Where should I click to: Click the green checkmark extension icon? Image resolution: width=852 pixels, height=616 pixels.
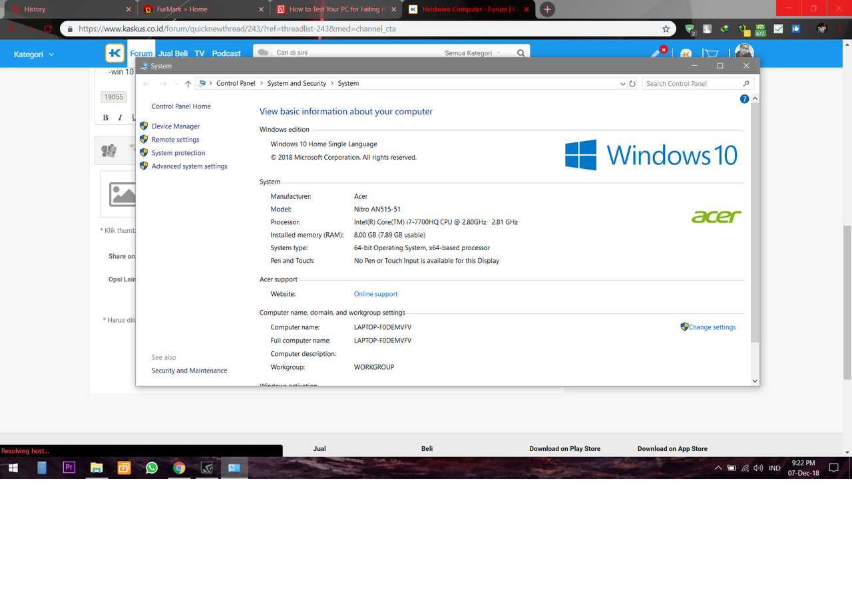(778, 29)
